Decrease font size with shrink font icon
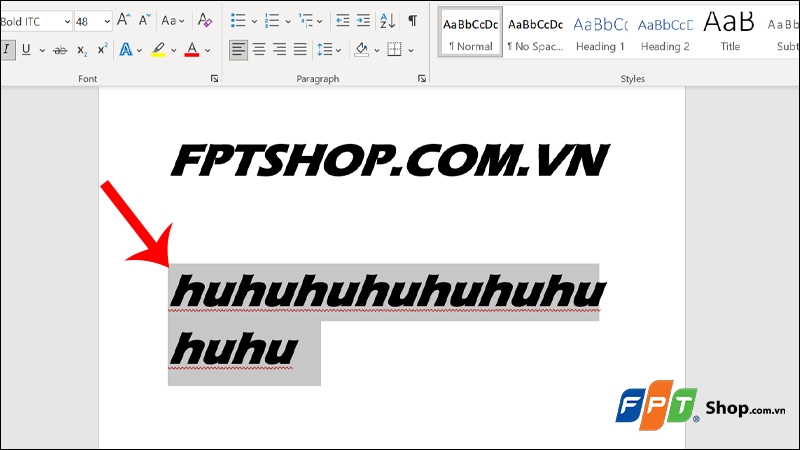Screen dimensions: 800x450 click(145, 20)
